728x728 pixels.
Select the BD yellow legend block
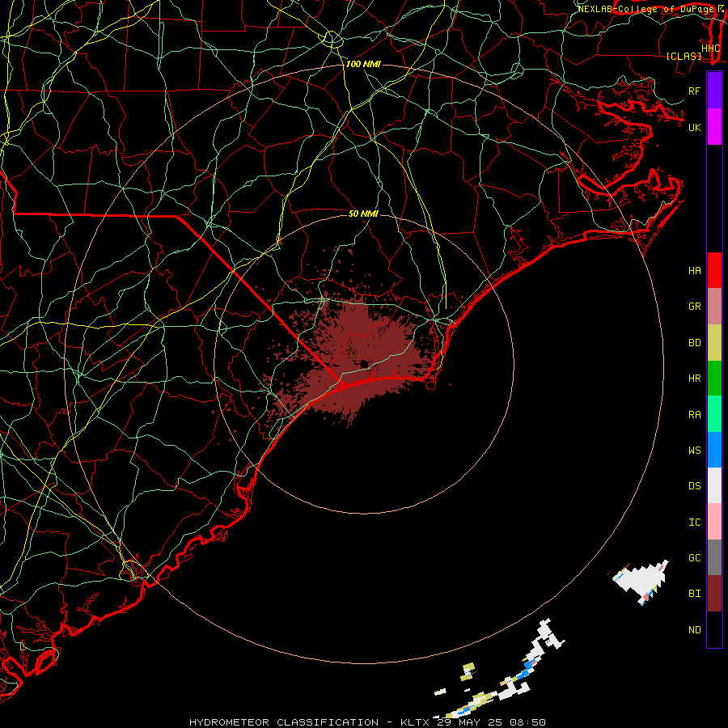click(714, 343)
